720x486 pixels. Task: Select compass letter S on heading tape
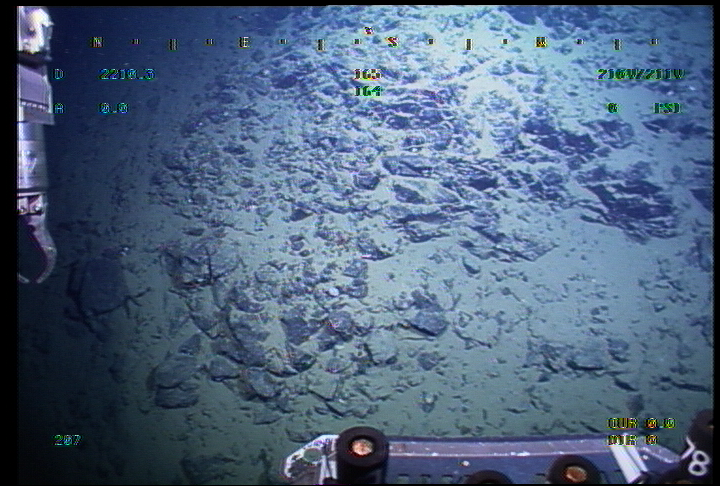coord(393,42)
